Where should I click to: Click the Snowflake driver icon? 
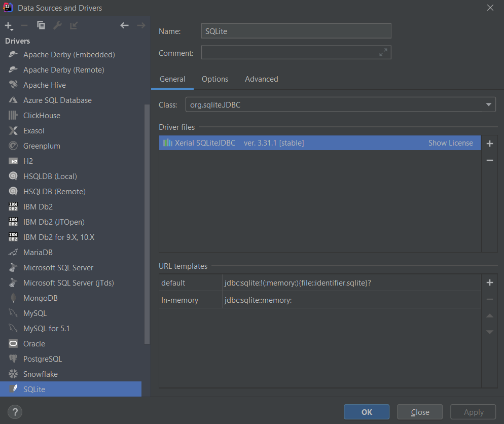point(13,374)
